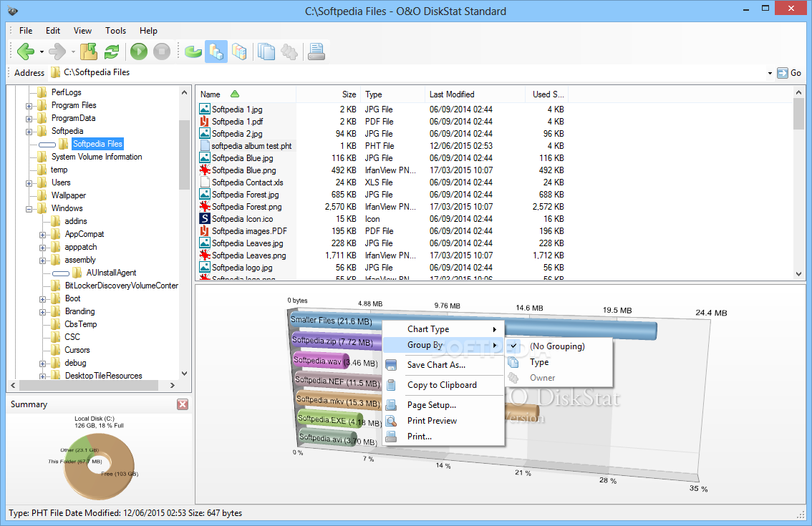Click the icon of Softpedia Contact.xls
This screenshot has width=812, height=526.
(205, 182)
